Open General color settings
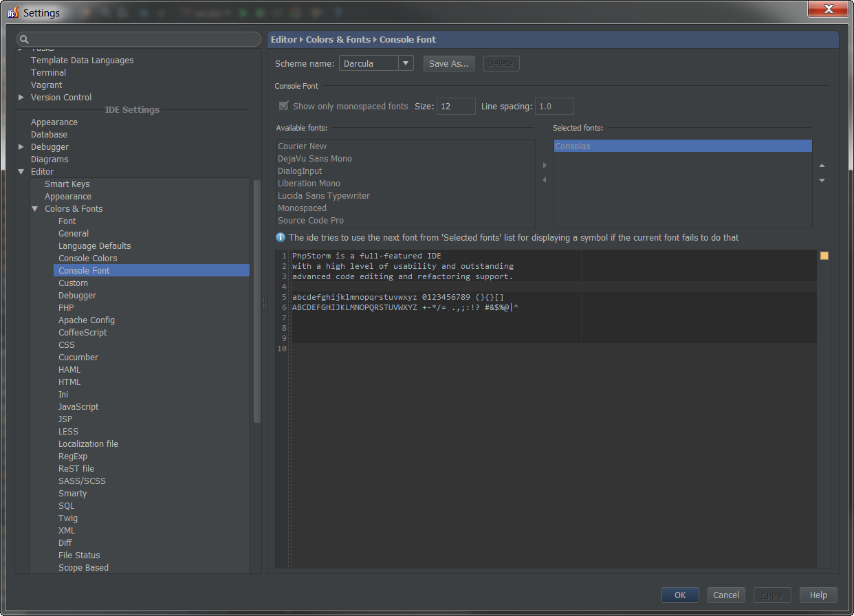The height and width of the screenshot is (616, 854). (74, 234)
